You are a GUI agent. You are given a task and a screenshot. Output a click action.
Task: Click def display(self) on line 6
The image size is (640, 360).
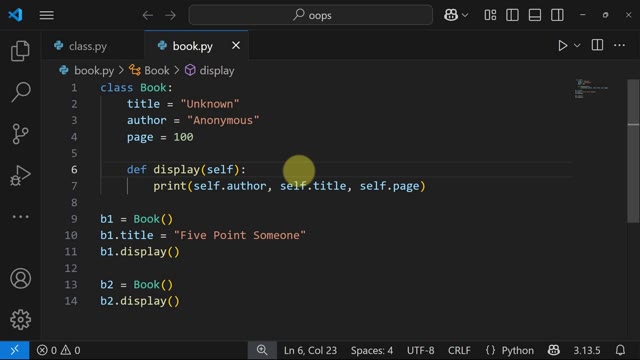tap(186, 169)
